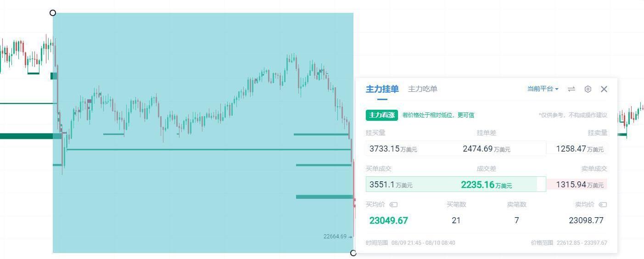
Task: Click the 23049.67 average buy price
Action: [388, 220]
